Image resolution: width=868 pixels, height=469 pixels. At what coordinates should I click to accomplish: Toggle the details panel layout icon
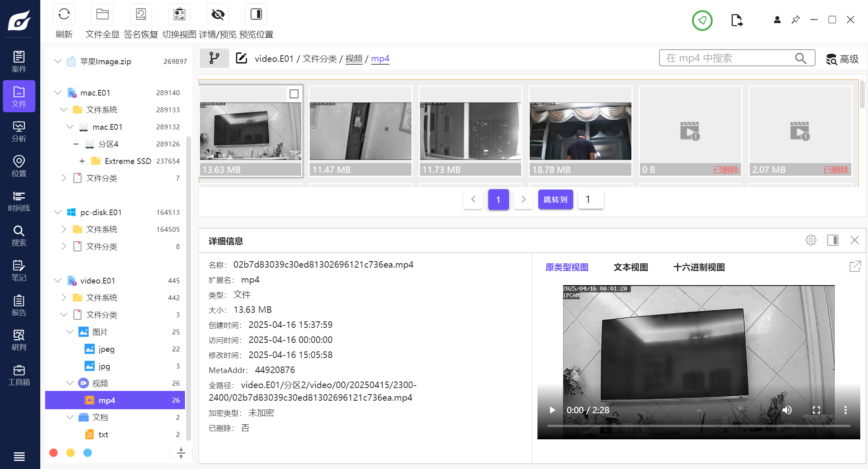click(833, 240)
